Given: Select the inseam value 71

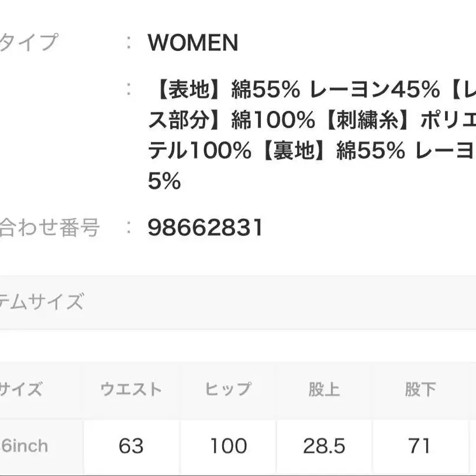Looking at the screenshot, I should click(x=420, y=447).
